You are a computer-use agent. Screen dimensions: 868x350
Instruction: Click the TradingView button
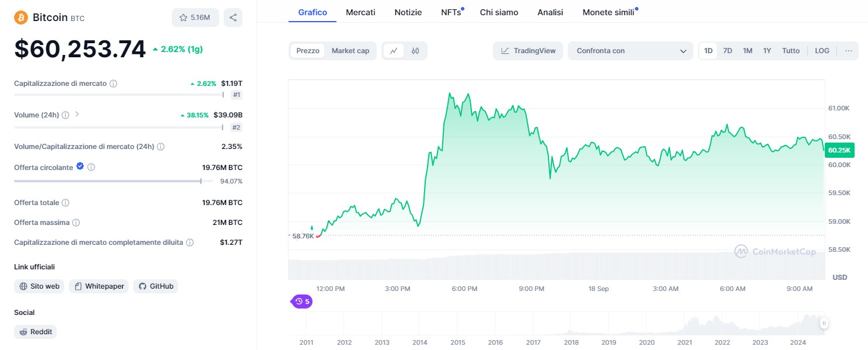click(x=528, y=51)
